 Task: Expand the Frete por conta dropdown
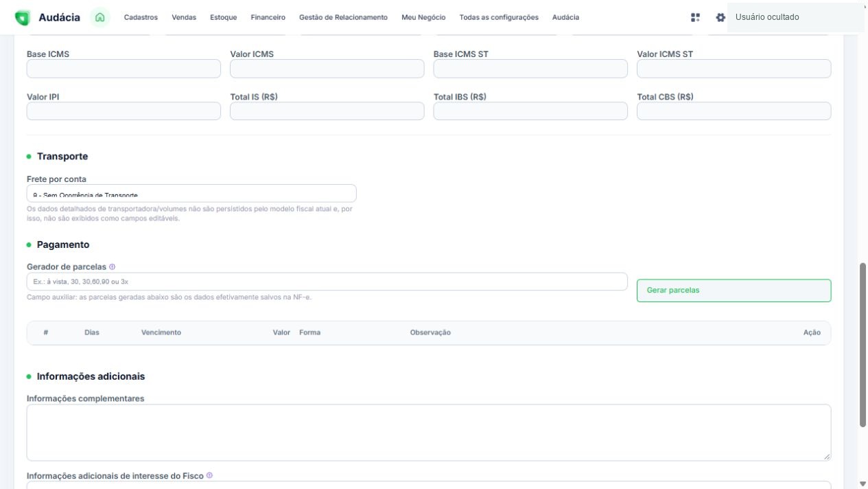(x=191, y=193)
